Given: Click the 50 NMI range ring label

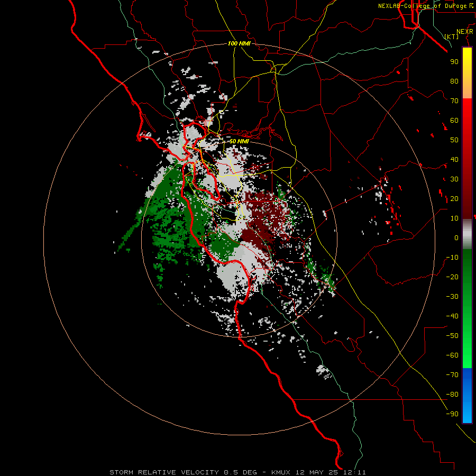Looking at the screenshot, I should click(x=239, y=141).
